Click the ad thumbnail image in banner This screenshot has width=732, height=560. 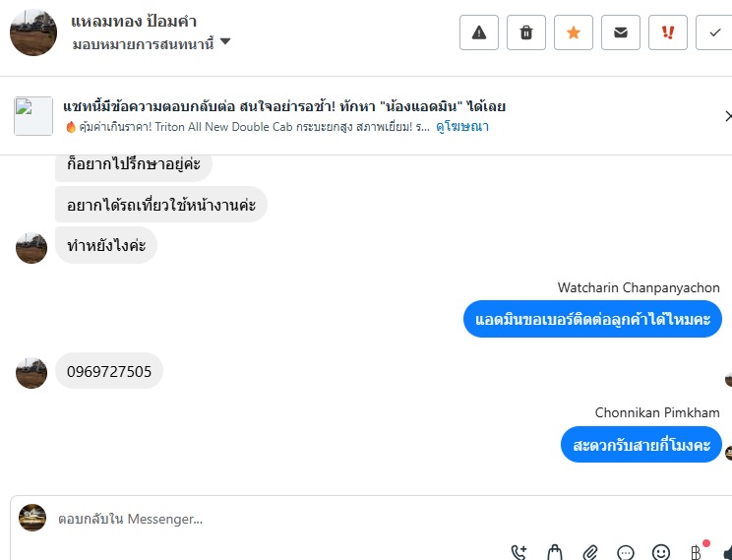(33, 116)
